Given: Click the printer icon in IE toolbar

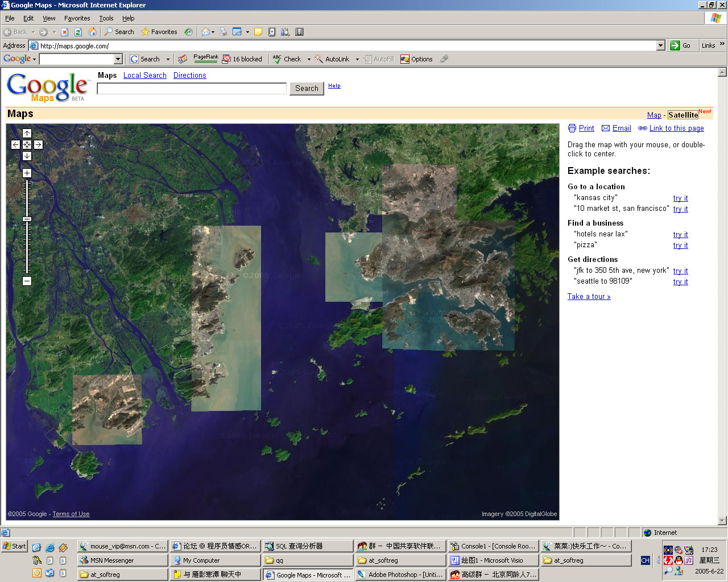Looking at the screenshot, I should [224, 32].
